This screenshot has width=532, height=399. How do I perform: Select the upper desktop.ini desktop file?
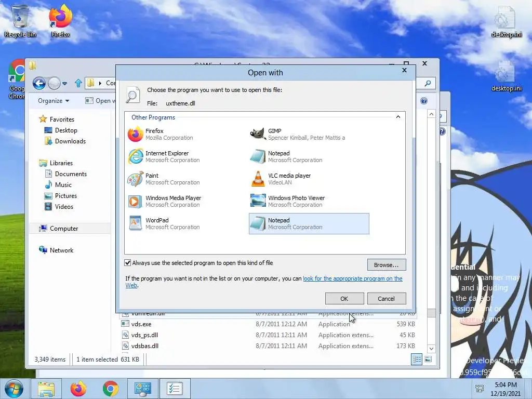tap(506, 21)
